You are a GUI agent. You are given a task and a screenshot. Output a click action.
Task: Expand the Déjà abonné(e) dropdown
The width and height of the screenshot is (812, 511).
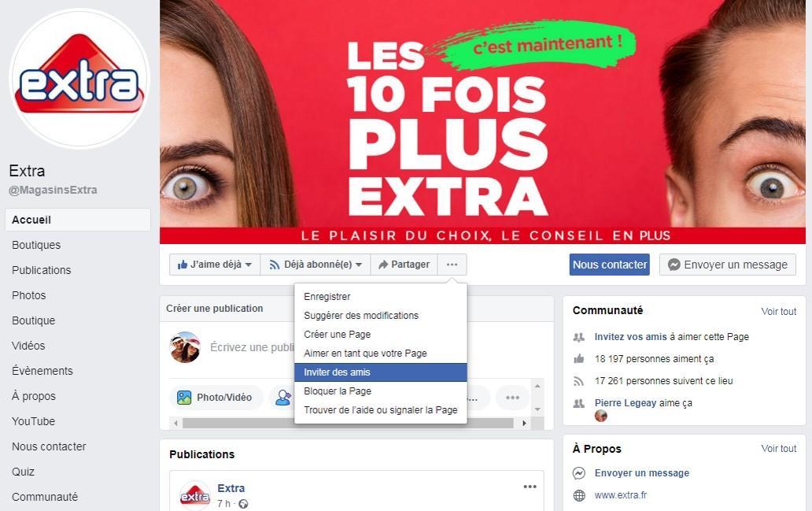pos(316,265)
